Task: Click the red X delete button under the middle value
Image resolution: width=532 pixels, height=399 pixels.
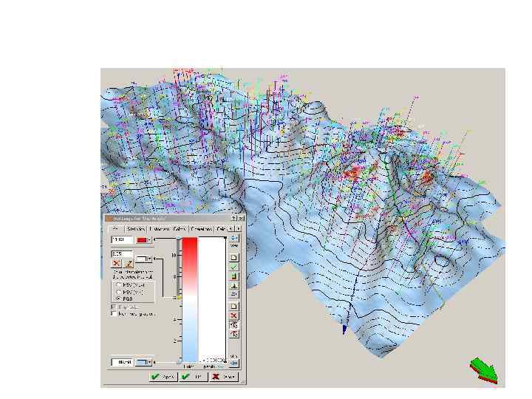Action: 117,263
